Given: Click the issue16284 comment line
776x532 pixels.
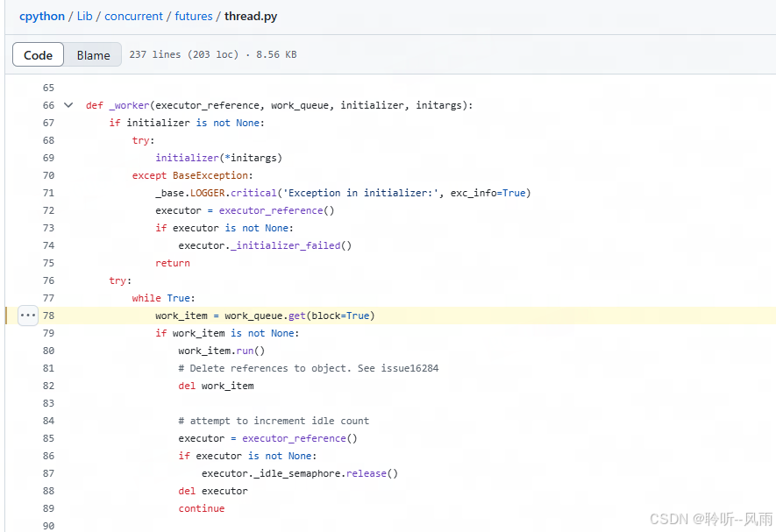Looking at the screenshot, I should (309, 368).
